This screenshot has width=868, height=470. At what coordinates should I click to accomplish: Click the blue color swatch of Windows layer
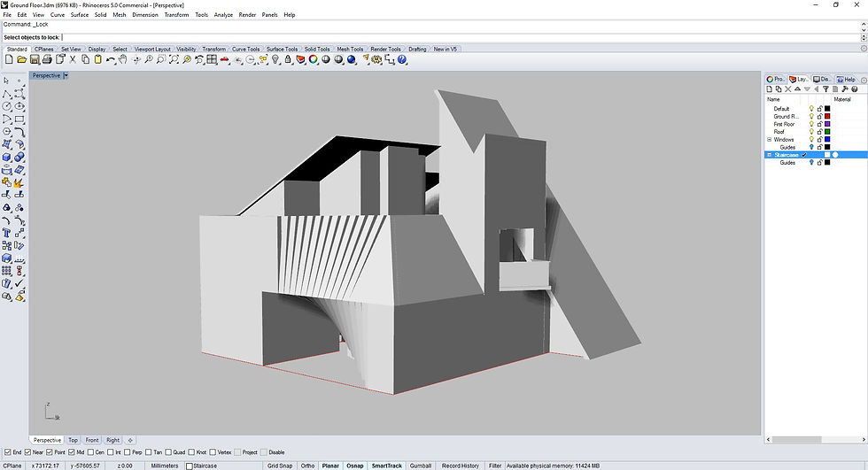coord(827,139)
